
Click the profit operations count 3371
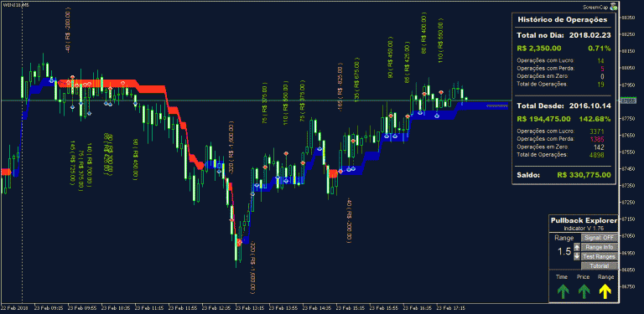point(597,131)
